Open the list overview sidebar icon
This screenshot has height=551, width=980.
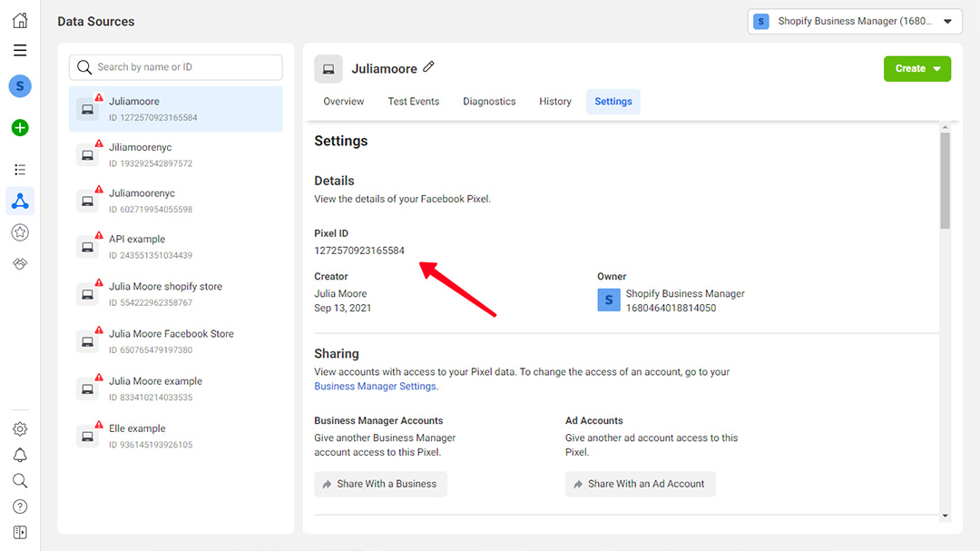click(x=20, y=170)
